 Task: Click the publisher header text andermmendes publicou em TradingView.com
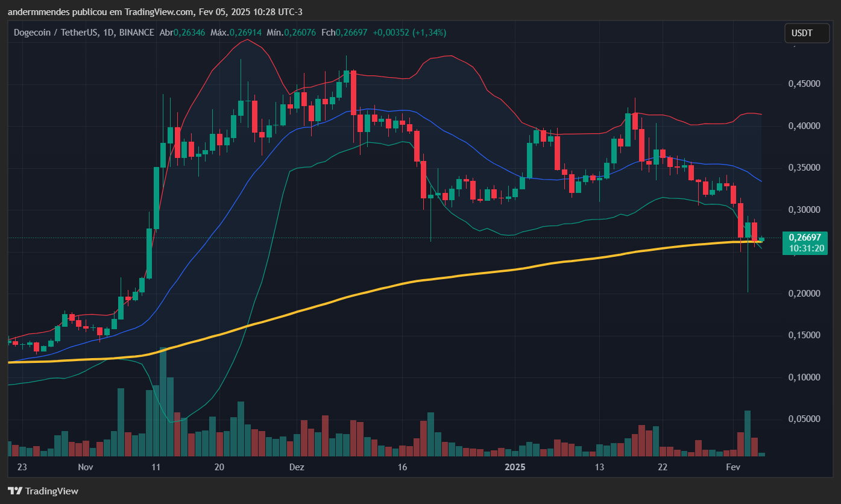(101, 12)
